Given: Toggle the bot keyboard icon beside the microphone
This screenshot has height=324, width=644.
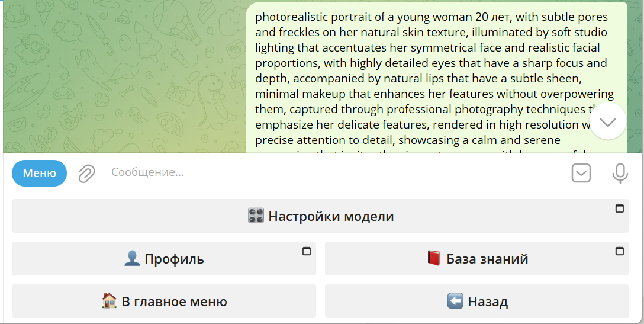Looking at the screenshot, I should [x=581, y=174].
